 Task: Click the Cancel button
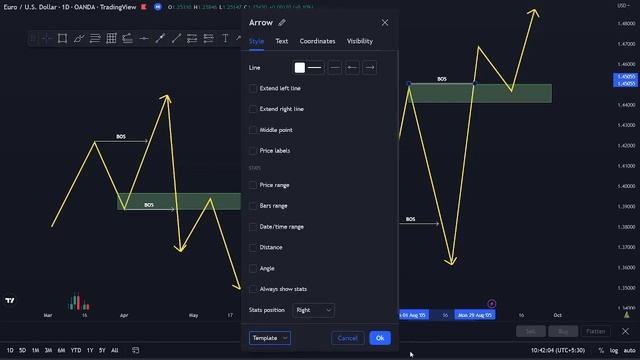coord(347,338)
